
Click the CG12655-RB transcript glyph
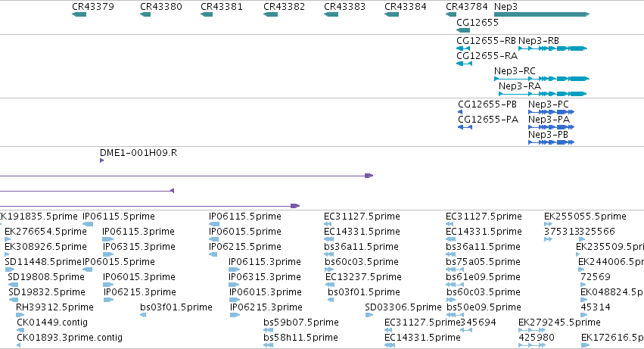[463, 48]
